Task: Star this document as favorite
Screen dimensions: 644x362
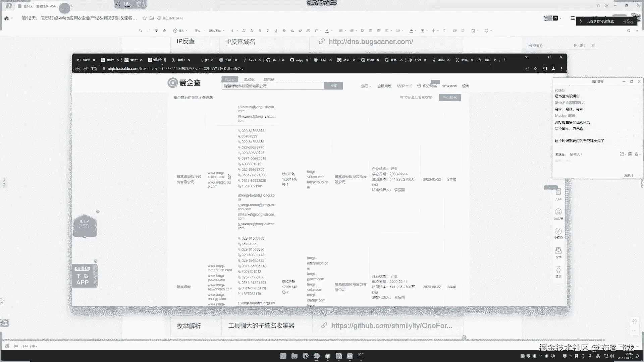Action: (145, 18)
